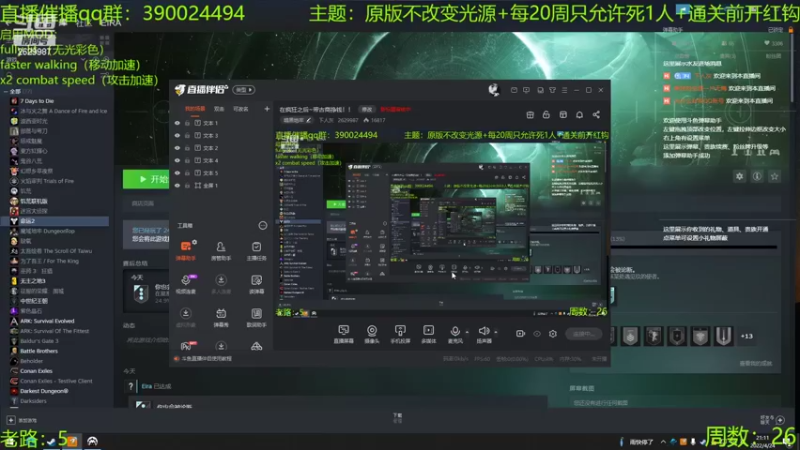The image size is (800, 450).
Task: Click the 直播中 status button
Action: tap(583, 334)
